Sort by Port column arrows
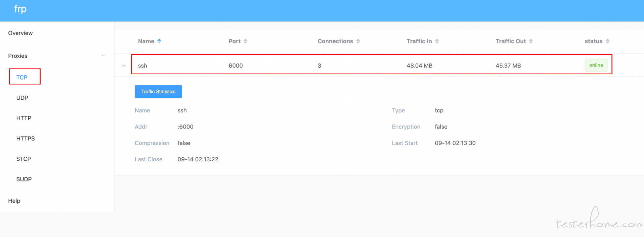Screen dimensions: 644x237 coord(246,41)
